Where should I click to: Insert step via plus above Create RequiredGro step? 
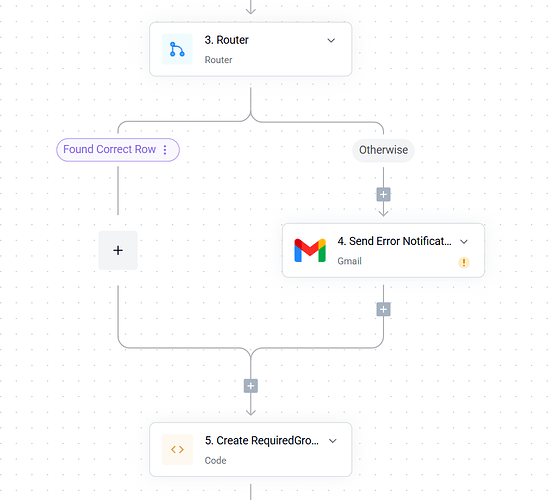251,386
